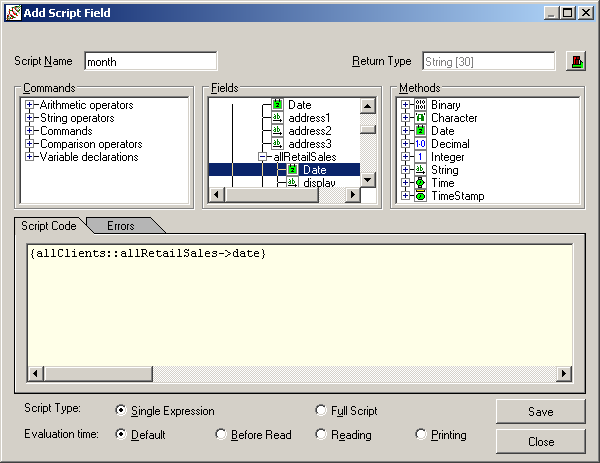Click the Fields vertical scrollbar thumb
Screen dimensions: 600x463
pos(368,129)
